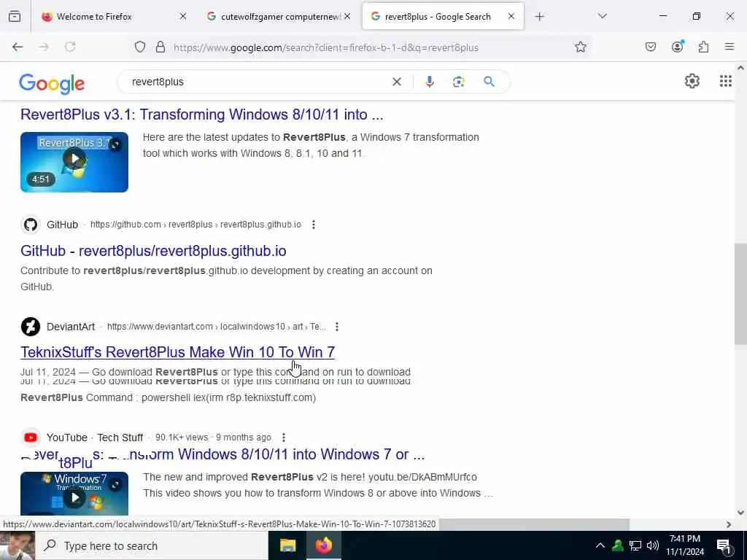Viewport: 747px width, 560px height.
Task: Open Extensions puzzle icon
Action: (703, 47)
